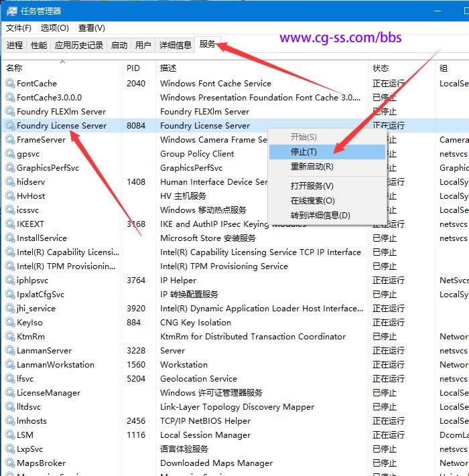469x476 pixels.
Task: Sort by the PID column header
Action: click(x=133, y=68)
